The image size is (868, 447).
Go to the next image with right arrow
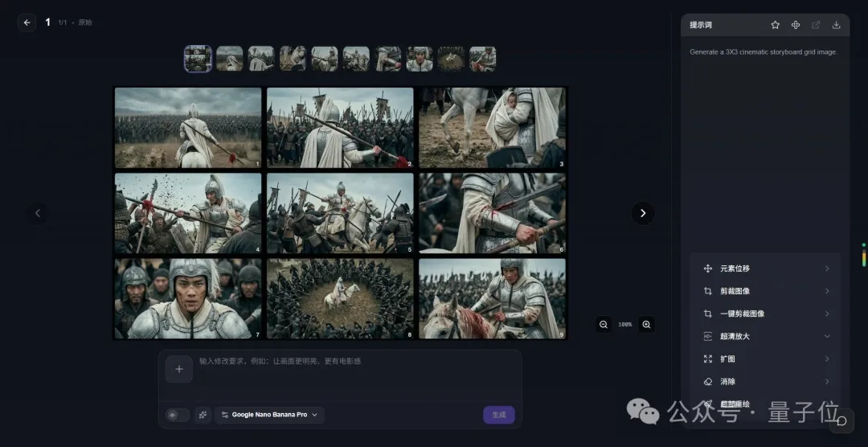(643, 213)
